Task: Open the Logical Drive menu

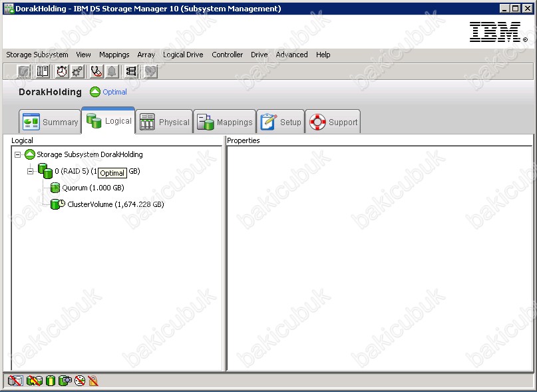Action: tap(183, 55)
